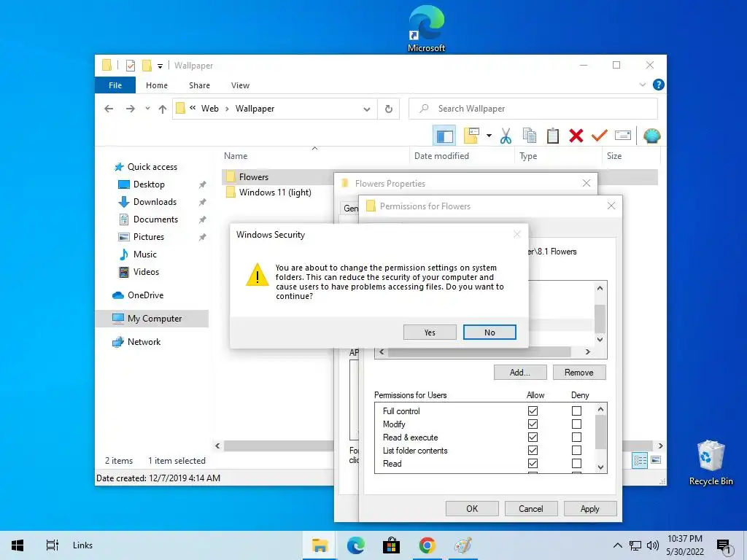Image resolution: width=747 pixels, height=560 pixels.
Task: Click the title bar properties checkmark icon
Action: (130, 66)
